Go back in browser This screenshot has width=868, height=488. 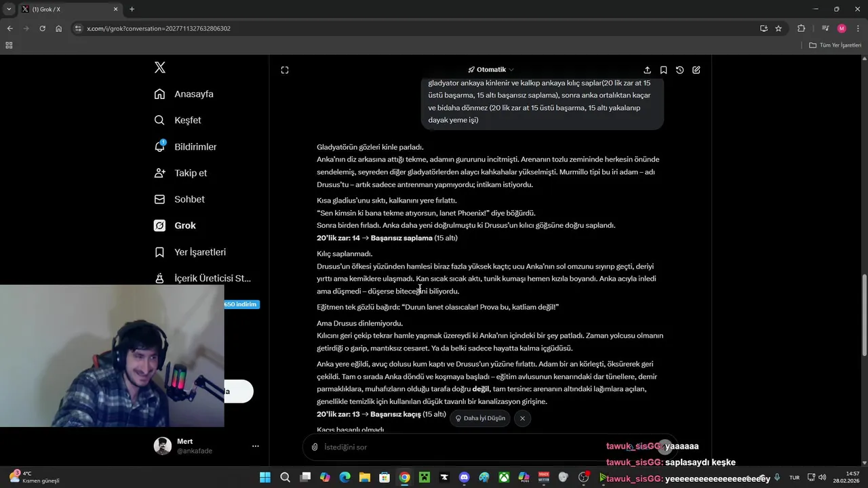pyautogui.click(x=9, y=28)
